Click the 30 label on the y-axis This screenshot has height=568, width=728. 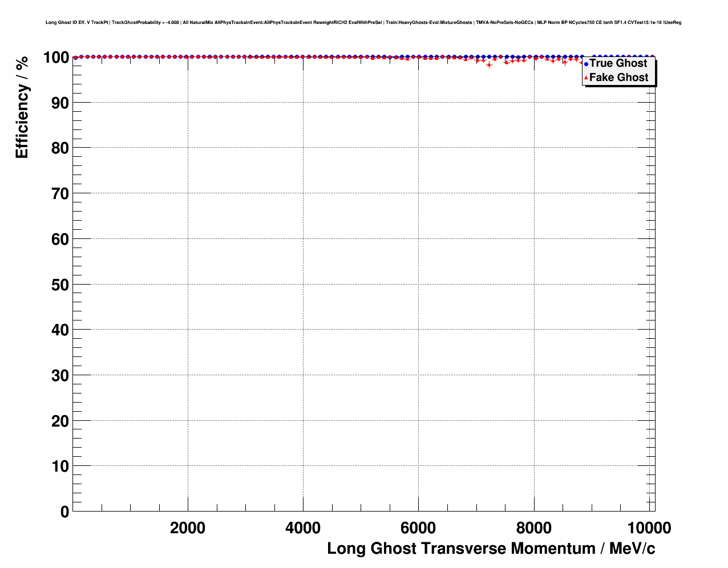pos(60,376)
